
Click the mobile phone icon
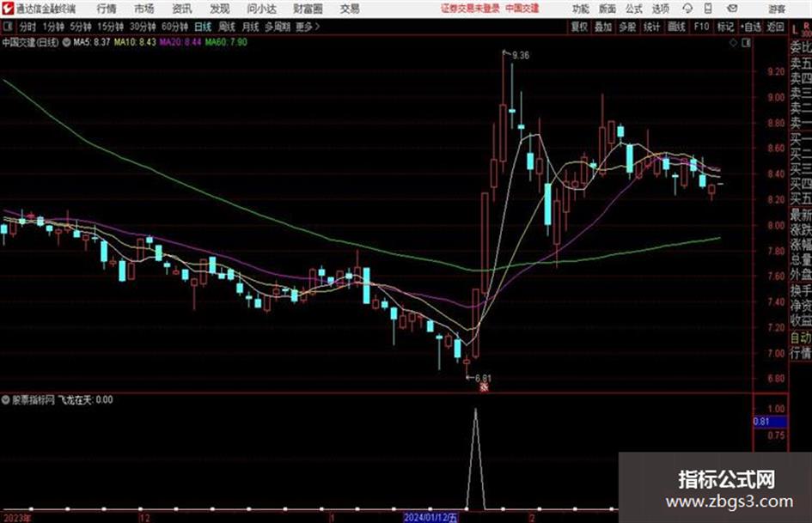pos(708,9)
